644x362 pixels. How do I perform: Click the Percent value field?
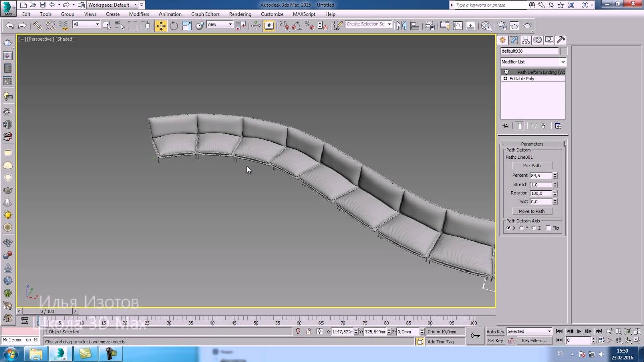(541, 175)
